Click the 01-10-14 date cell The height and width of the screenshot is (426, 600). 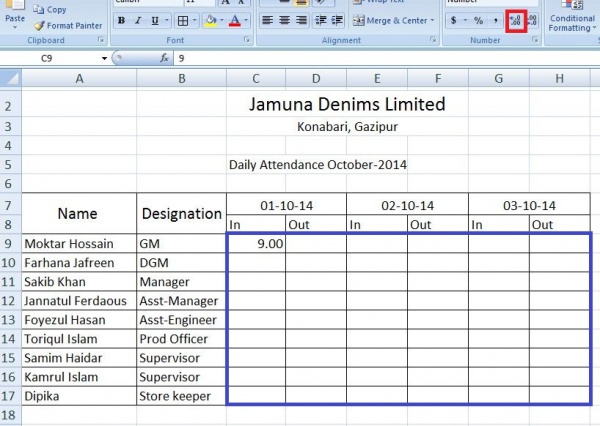point(287,205)
